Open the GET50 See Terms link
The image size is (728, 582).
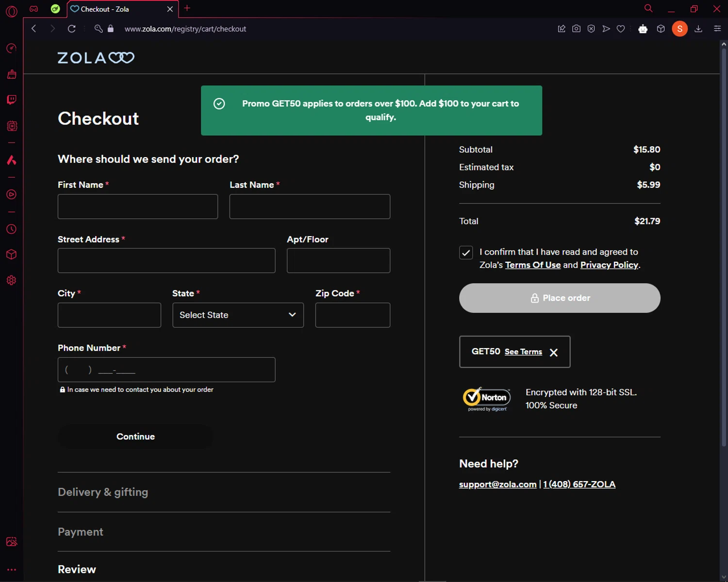(523, 352)
